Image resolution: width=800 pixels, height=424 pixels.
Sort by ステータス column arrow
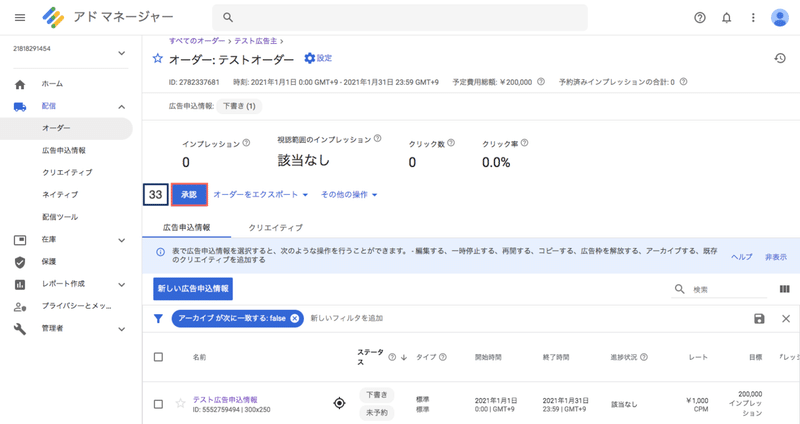(404, 357)
